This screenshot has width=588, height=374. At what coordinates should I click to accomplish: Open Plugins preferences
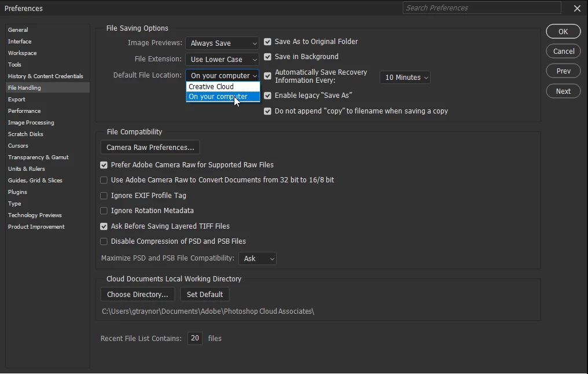coord(17,192)
